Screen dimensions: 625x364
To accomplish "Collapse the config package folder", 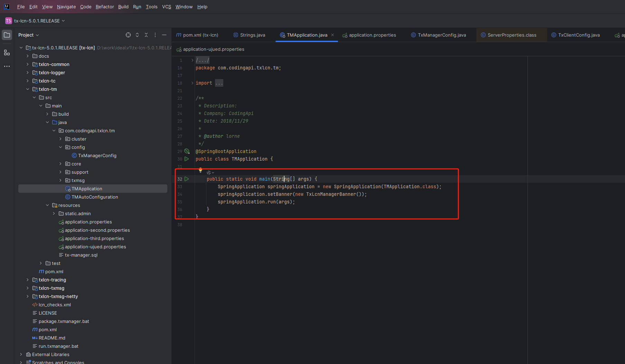I will tap(60, 147).
